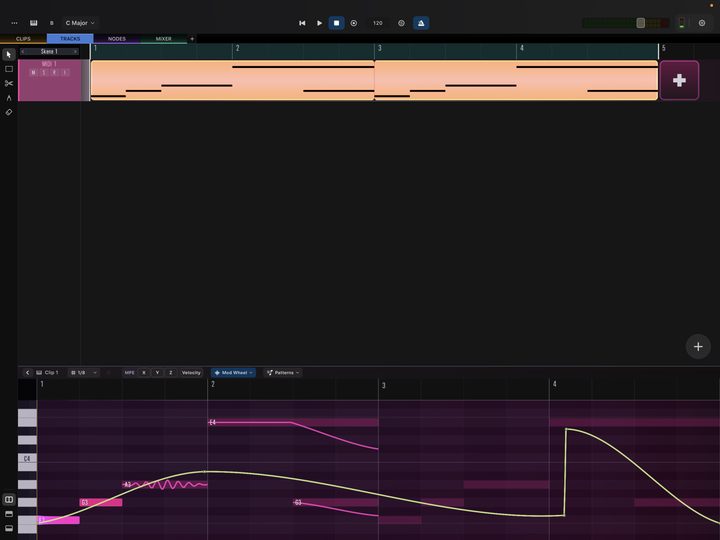Solo the MIDI 1 track

(44, 73)
